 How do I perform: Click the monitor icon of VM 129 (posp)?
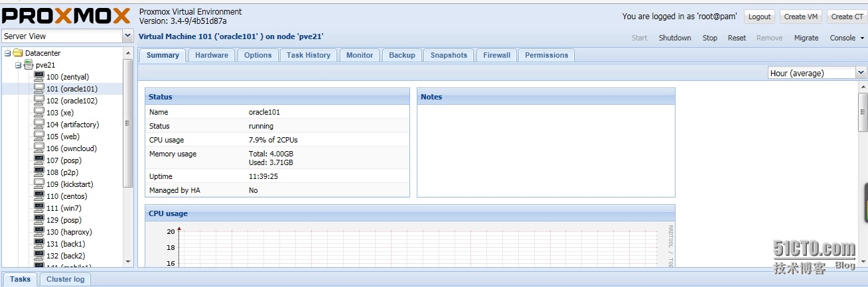pos(39,220)
